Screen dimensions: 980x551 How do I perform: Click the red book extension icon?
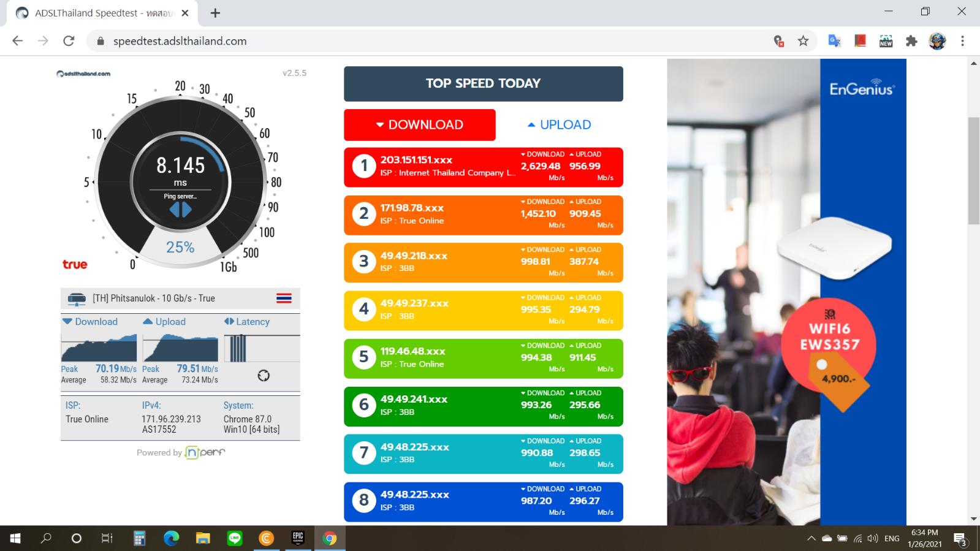tap(860, 41)
